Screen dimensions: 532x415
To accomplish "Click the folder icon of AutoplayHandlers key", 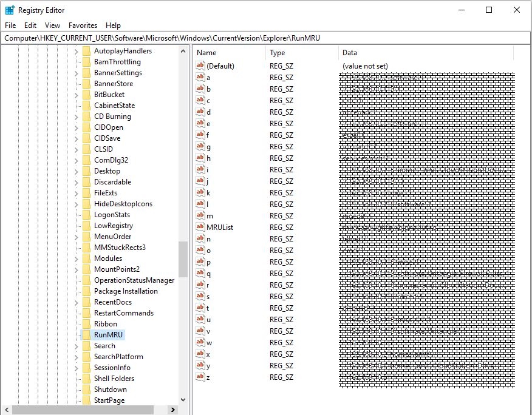I will [x=86, y=51].
